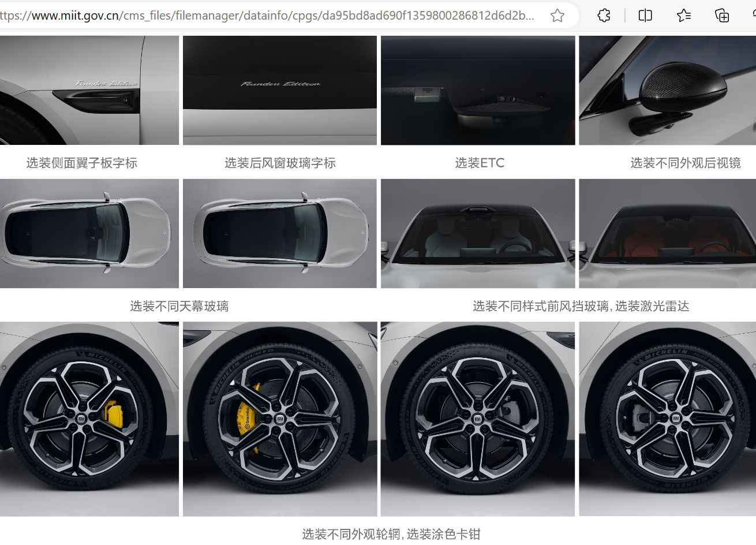Select the second top-view panoramic roof image
Viewport: 756px width, 545px height.
tap(280, 233)
